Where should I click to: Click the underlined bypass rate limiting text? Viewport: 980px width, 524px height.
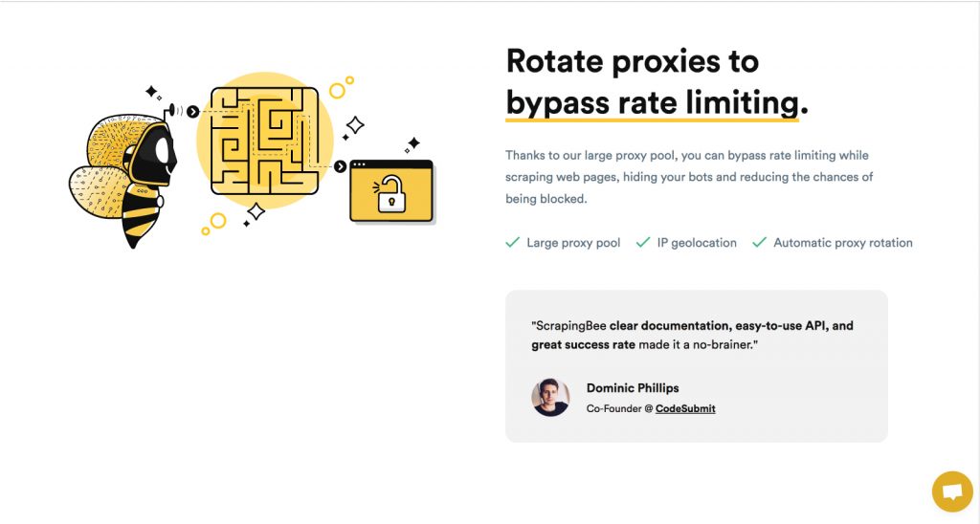pos(653,102)
